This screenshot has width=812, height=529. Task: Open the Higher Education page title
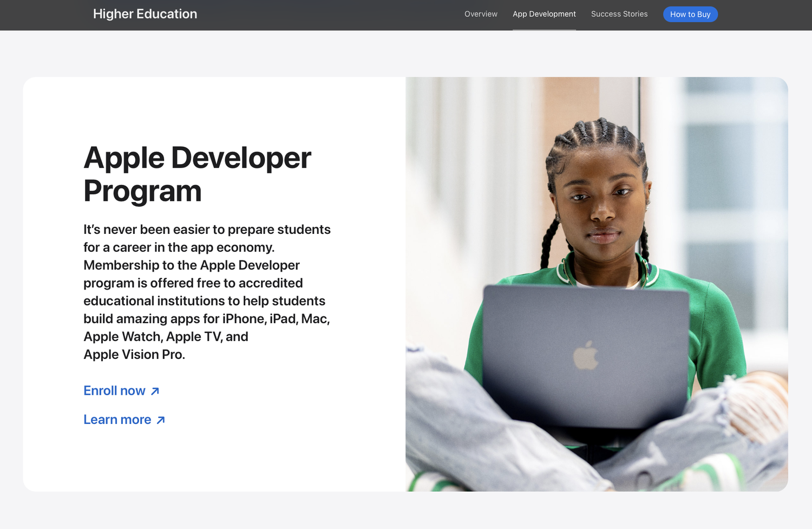(145, 14)
